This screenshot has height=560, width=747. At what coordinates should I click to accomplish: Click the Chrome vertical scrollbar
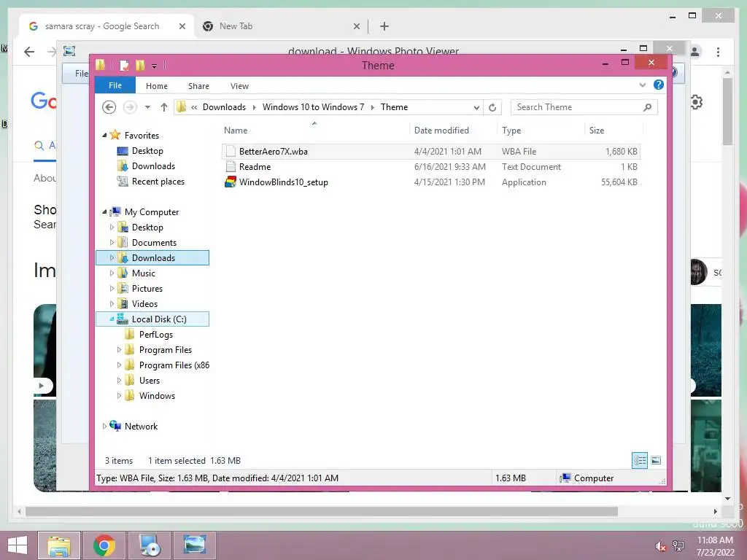[727, 111]
